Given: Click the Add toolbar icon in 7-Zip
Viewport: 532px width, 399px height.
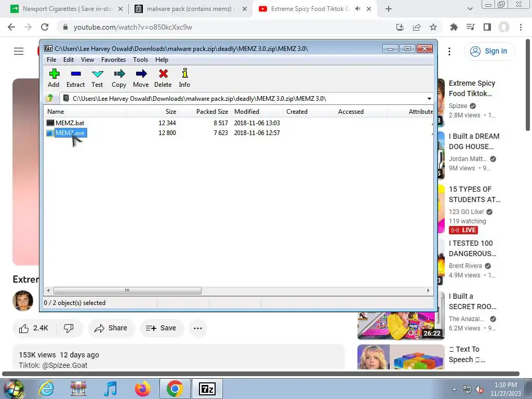Looking at the screenshot, I should (54, 78).
